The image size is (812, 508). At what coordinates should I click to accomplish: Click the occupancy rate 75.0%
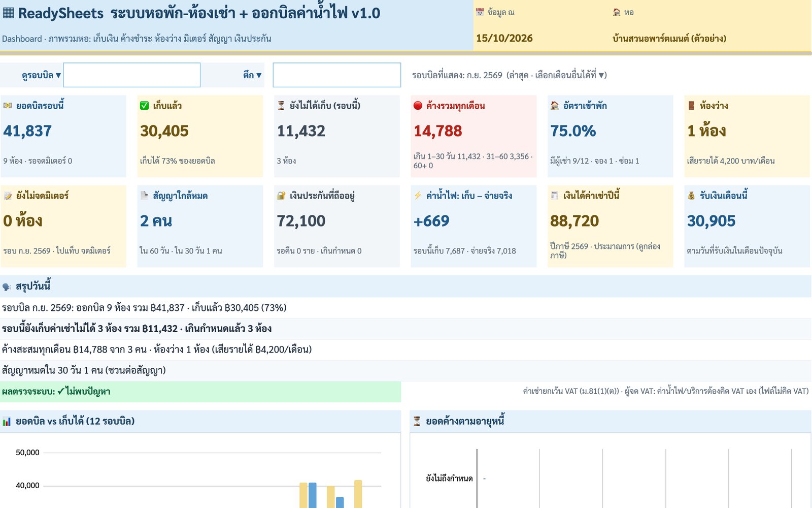573,131
